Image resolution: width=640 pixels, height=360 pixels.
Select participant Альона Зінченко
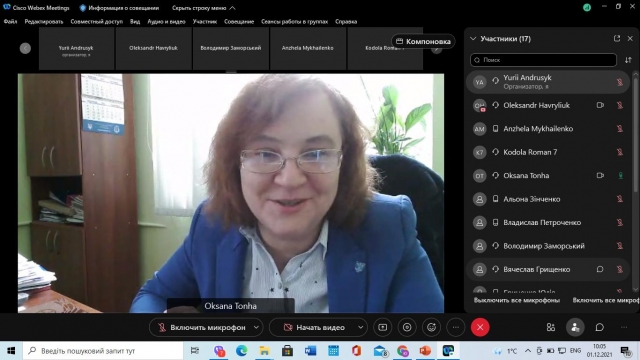[549, 199]
